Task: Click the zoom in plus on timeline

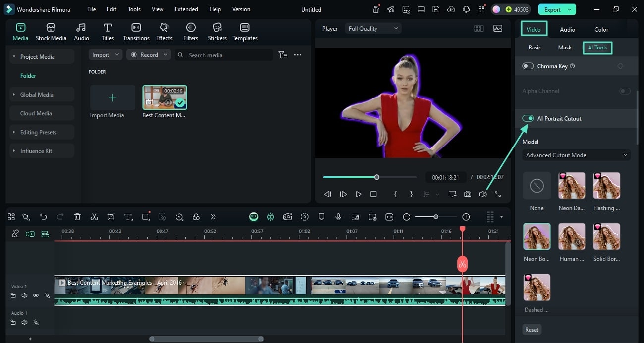Action: (x=466, y=217)
